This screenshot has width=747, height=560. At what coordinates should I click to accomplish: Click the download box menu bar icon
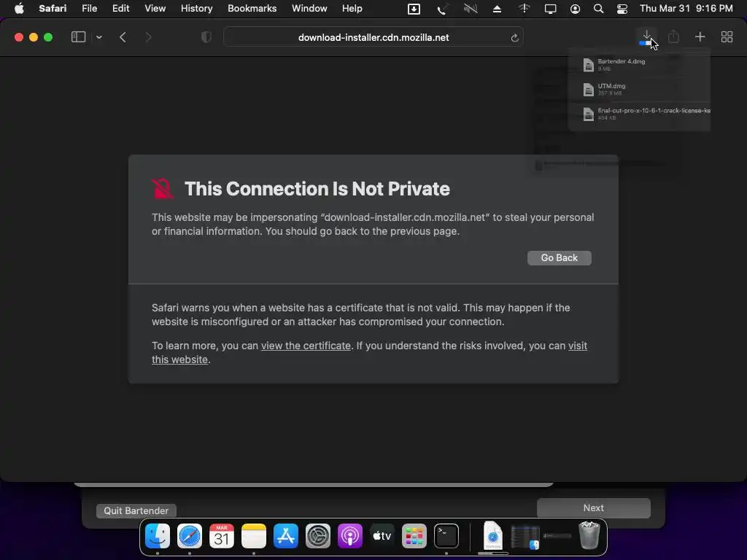pos(414,9)
